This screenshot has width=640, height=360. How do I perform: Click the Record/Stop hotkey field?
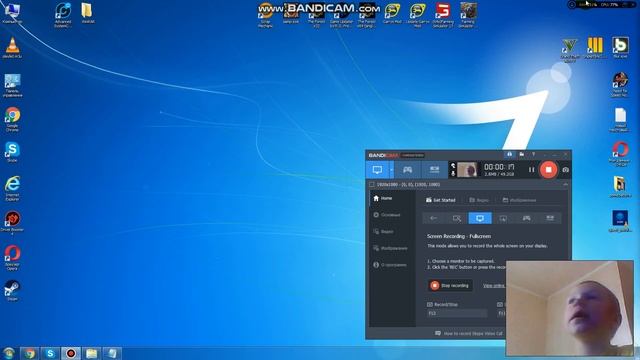(x=457, y=313)
